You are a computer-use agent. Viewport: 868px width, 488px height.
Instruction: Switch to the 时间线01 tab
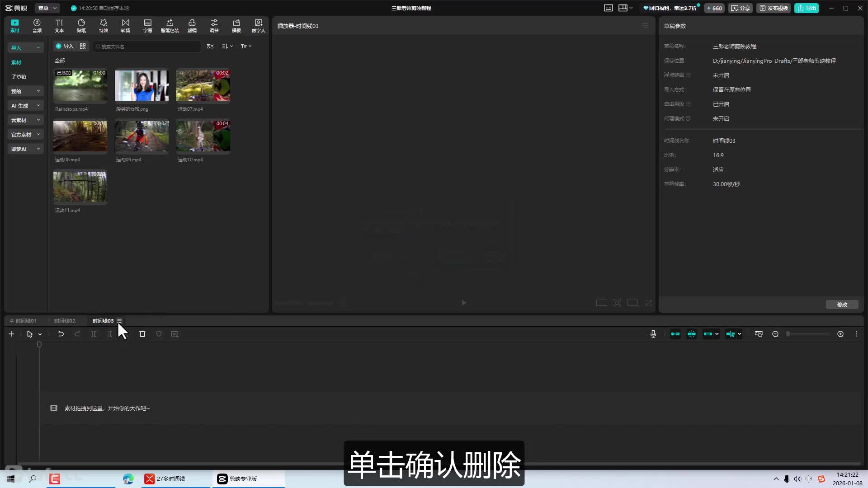tap(26, 321)
